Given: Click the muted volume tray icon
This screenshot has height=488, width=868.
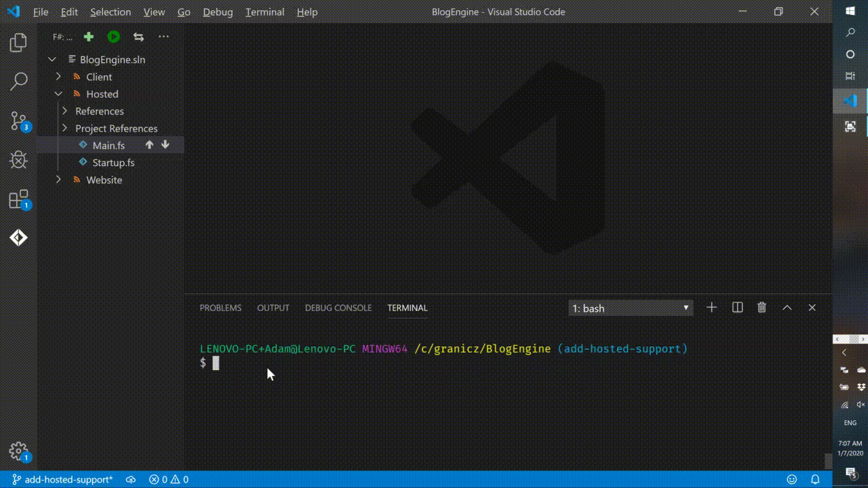Looking at the screenshot, I should (x=861, y=405).
